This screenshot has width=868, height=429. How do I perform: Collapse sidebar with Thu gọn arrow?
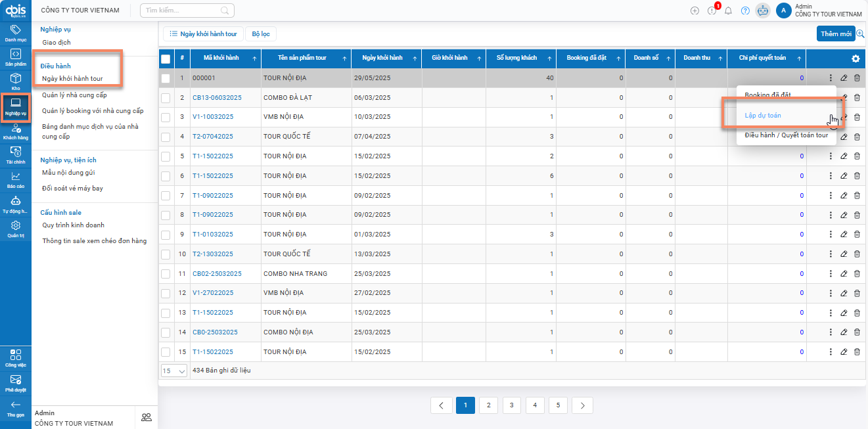pyautogui.click(x=16, y=408)
